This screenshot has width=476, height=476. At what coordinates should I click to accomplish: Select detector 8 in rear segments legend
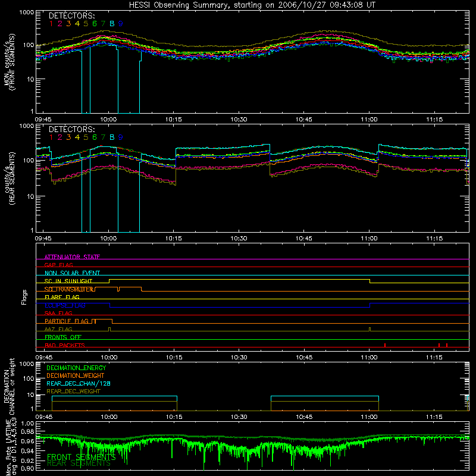pos(112,137)
